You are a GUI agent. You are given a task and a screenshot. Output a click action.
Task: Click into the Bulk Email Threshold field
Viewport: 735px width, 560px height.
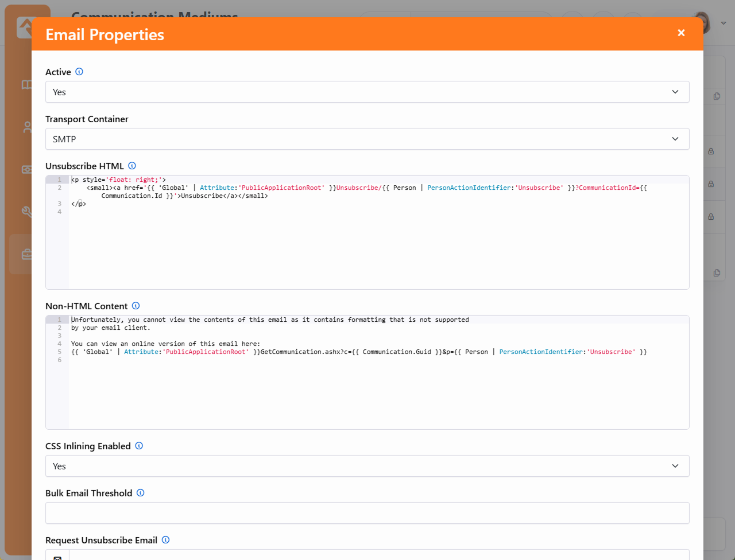tap(367, 513)
